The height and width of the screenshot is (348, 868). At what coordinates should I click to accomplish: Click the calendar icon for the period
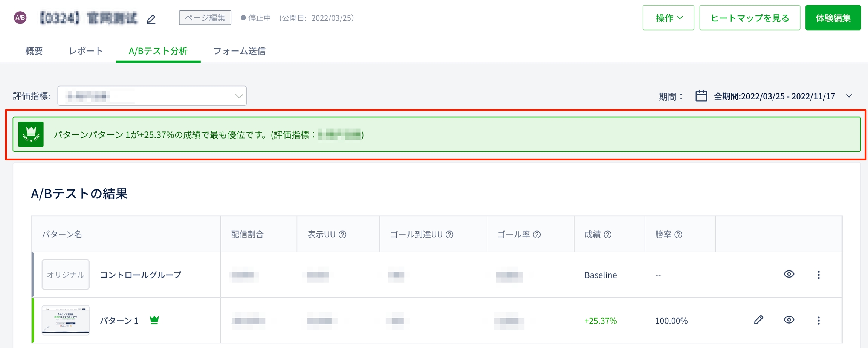[x=701, y=96]
